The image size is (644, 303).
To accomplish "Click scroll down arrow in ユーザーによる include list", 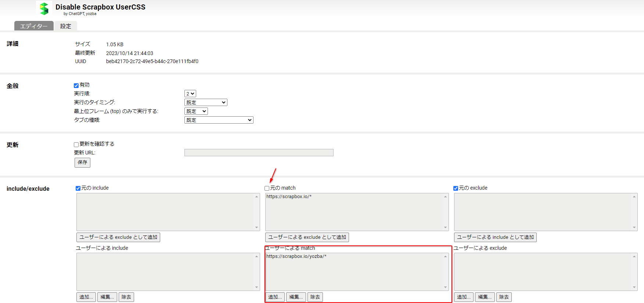I will click(257, 287).
